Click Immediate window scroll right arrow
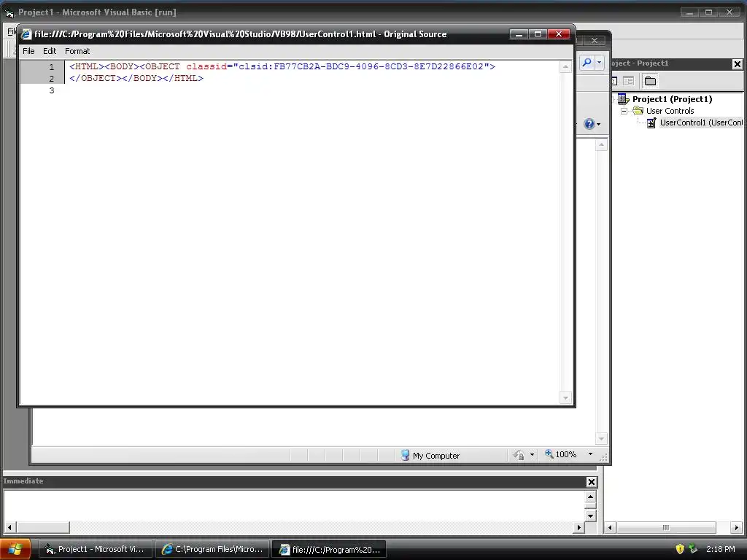This screenshot has height=560, width=747. 578,527
